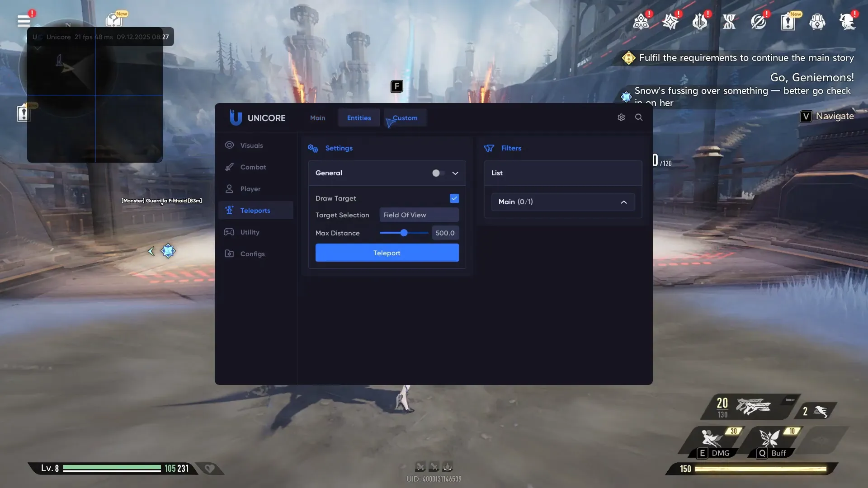Screen dimensions: 868x488
Task: Switch to the Entities tab
Action: pos(359,117)
